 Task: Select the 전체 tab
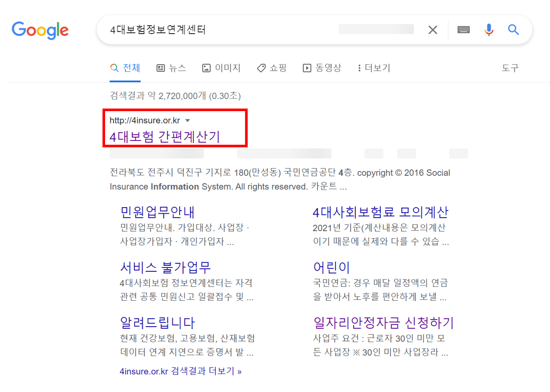[125, 68]
